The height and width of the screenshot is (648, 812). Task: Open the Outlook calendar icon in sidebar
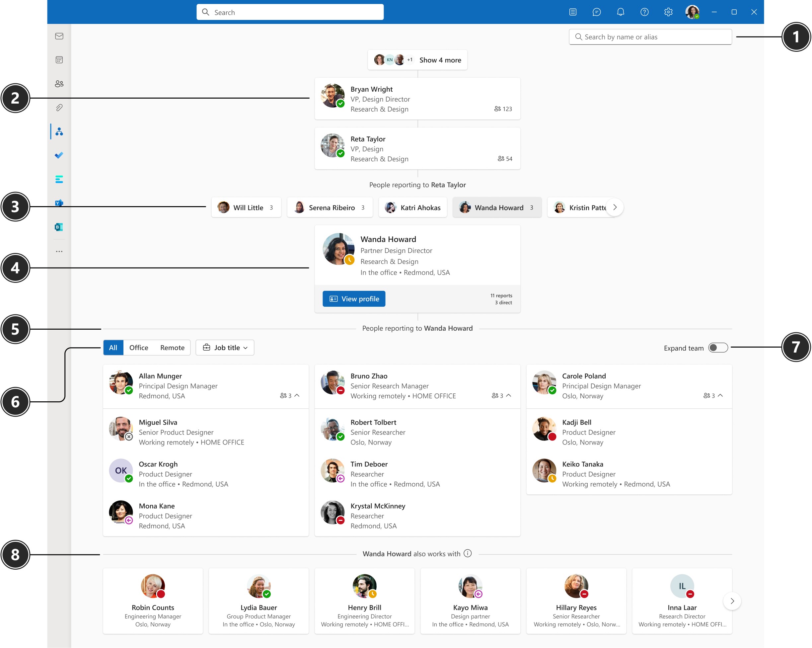point(60,59)
